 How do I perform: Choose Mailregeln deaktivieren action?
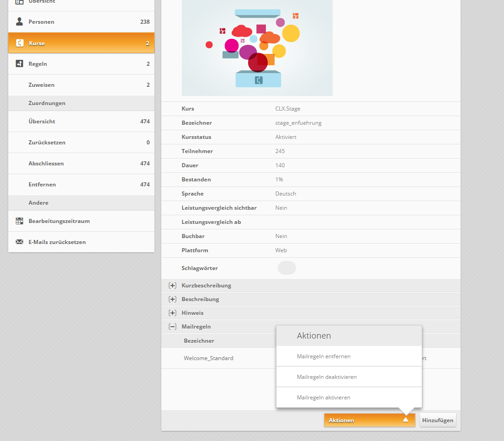coord(326,377)
